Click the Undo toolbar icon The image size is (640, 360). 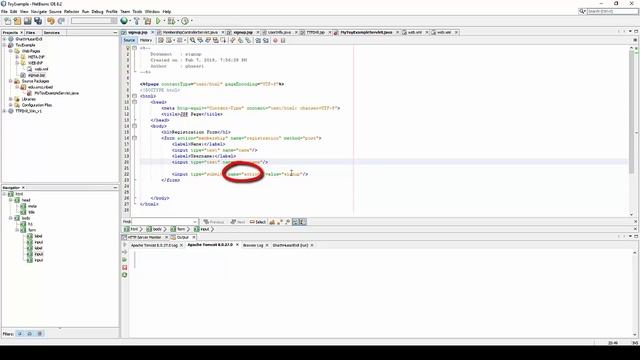coord(51,21)
